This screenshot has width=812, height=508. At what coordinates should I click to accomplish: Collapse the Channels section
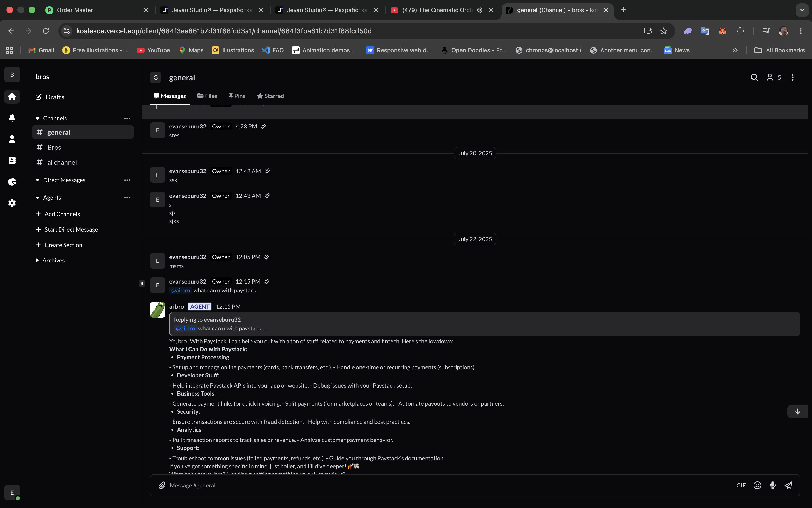[x=38, y=118]
